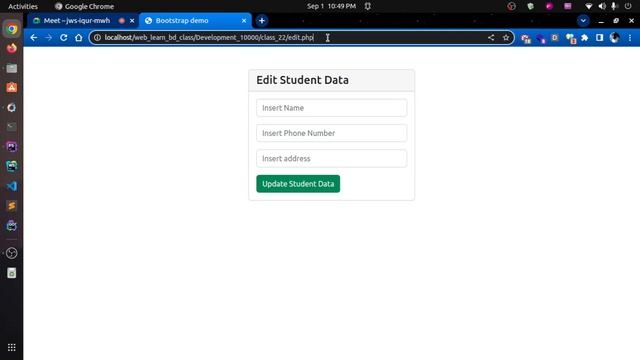Open the clock and calendar panel

pyautogui.click(x=331, y=6)
